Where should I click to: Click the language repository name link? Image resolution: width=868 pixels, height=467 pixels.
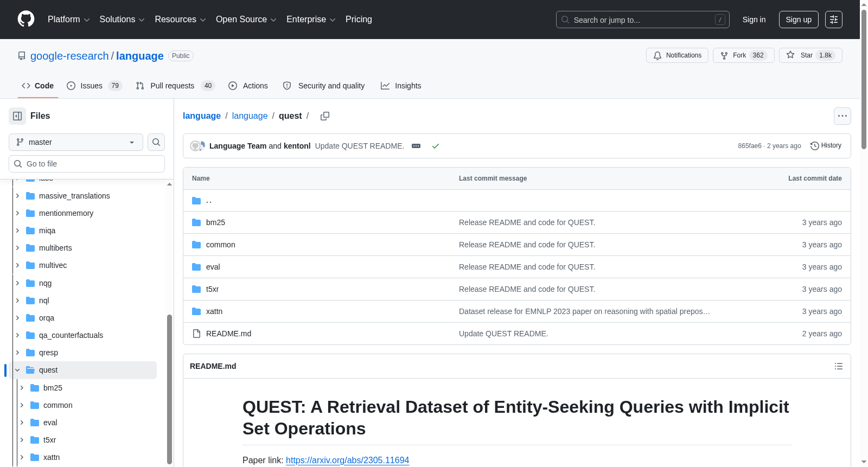(140, 56)
